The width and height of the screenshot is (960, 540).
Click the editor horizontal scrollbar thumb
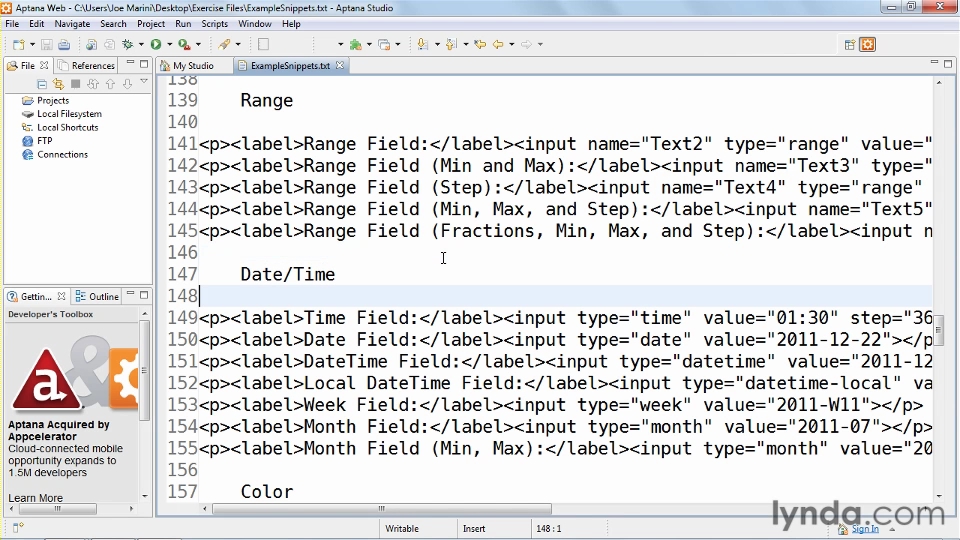pyautogui.click(x=381, y=508)
